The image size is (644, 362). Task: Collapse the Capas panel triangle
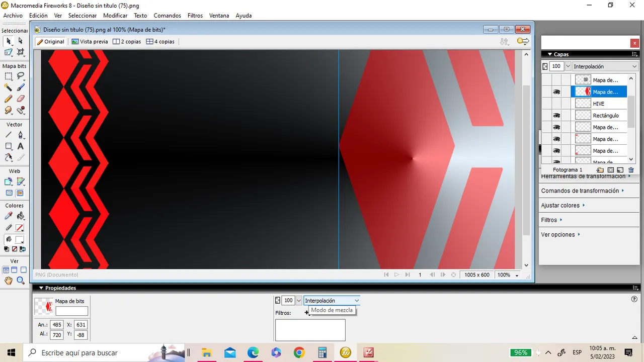(x=549, y=54)
